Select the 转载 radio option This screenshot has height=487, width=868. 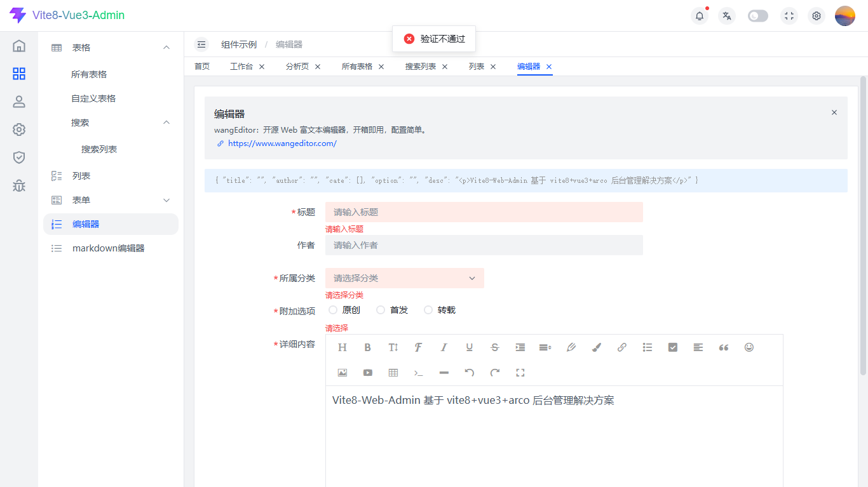440,310
